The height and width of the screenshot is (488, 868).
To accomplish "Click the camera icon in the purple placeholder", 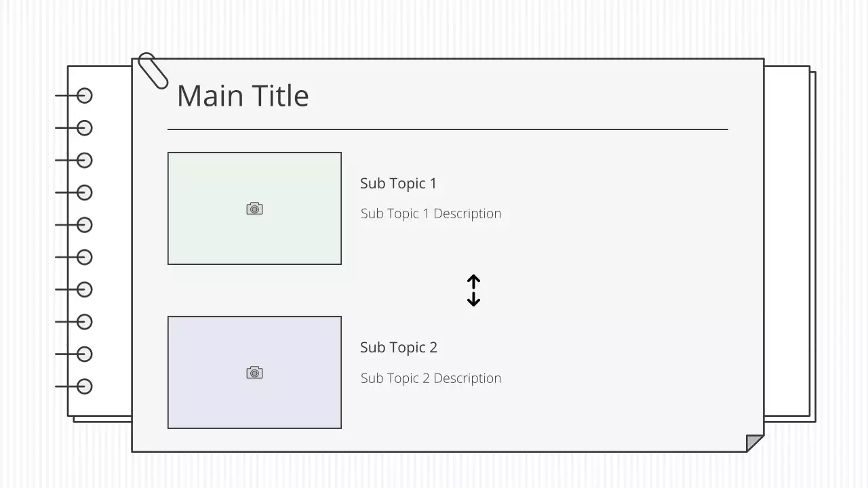I will [254, 373].
